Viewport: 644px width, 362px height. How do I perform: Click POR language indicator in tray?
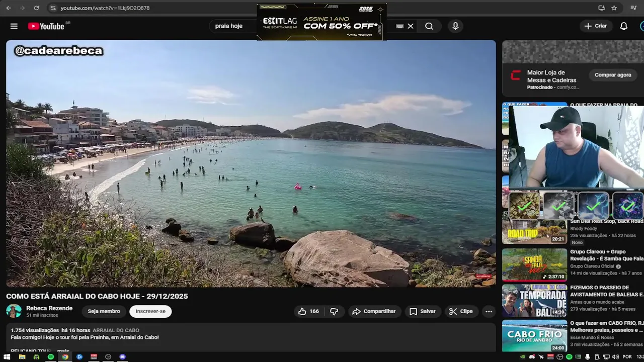[x=627, y=357]
